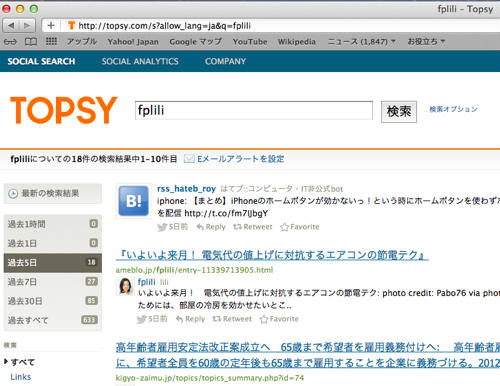This screenshot has width=500, height=386.
Task: Filter results by 過去1時間
Action: (x=53, y=224)
